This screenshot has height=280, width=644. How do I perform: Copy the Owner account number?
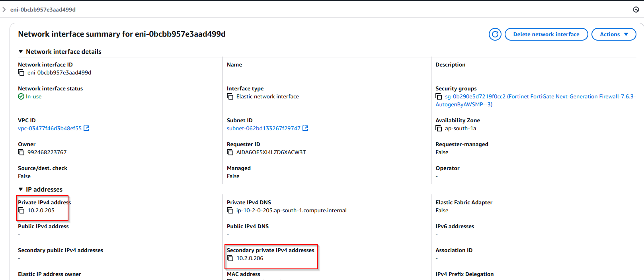(21, 153)
